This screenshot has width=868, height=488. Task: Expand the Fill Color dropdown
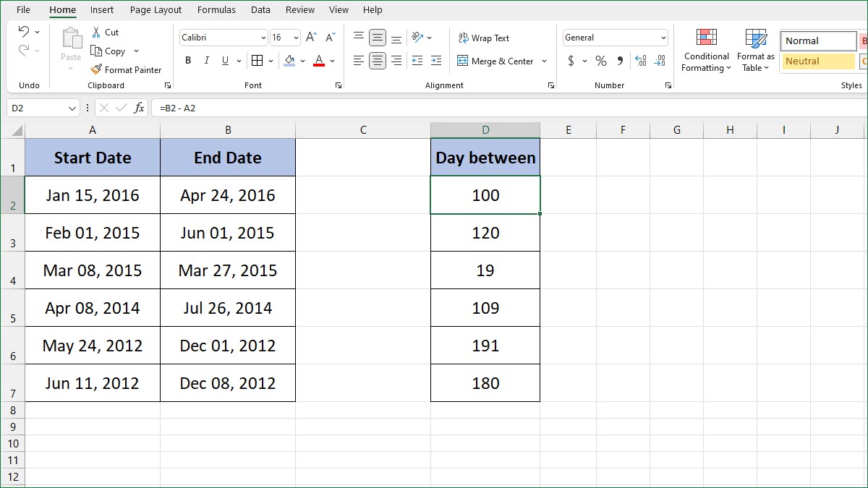303,61
